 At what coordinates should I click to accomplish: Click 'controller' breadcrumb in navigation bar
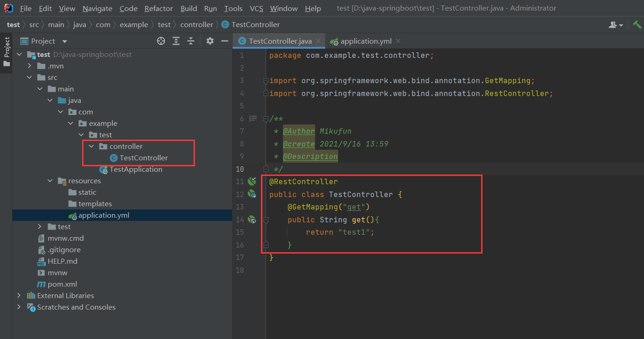click(x=196, y=25)
